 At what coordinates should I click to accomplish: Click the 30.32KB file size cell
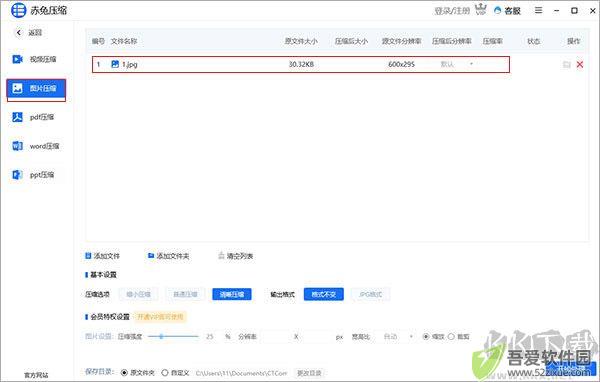tap(301, 64)
